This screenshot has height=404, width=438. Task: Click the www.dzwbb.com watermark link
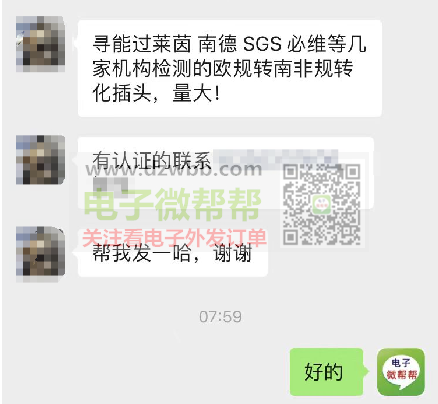coord(174,169)
